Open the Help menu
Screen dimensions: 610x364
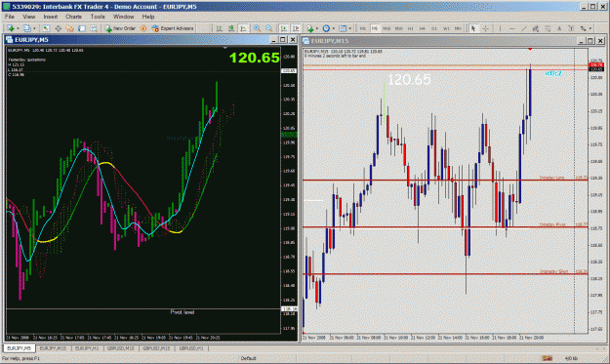pyautogui.click(x=148, y=17)
